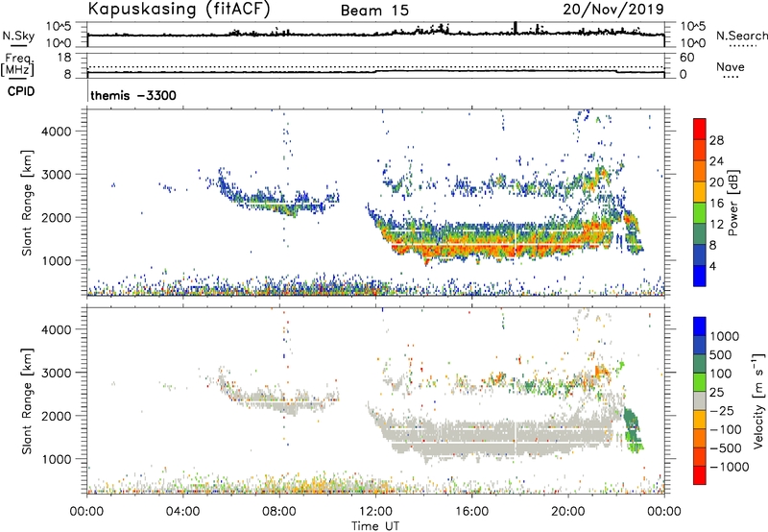Click the red segment of Power color bar
The image size is (768, 532).
[700, 130]
